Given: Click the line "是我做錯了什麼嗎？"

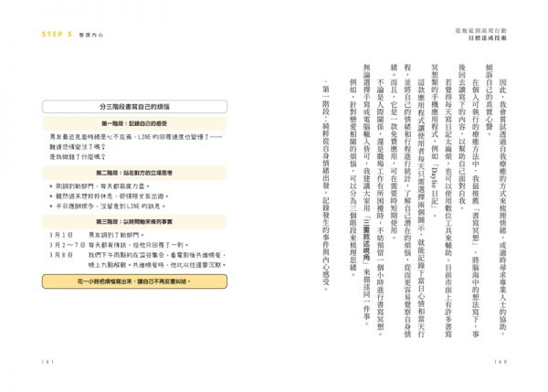Looking at the screenshot, I should pos(78,157).
